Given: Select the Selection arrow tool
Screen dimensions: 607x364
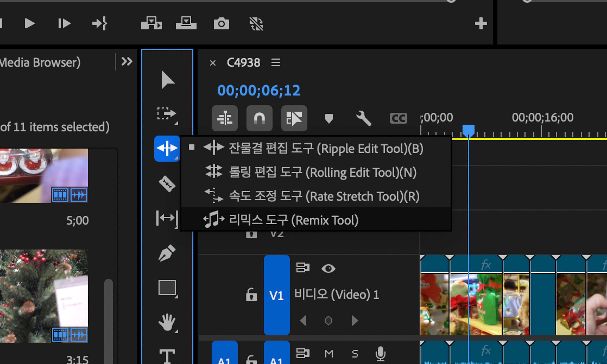Looking at the screenshot, I should click(168, 80).
